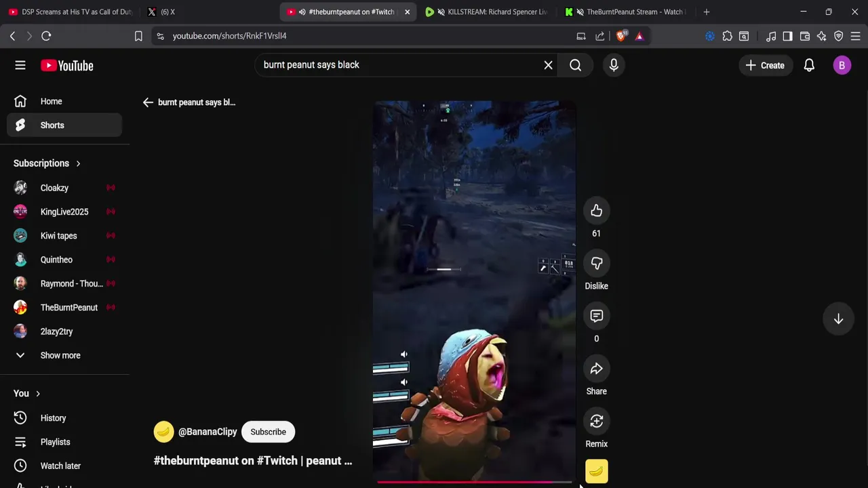Screen dimensions: 868x488
Task: Open Watch later in the sidebar
Action: point(64,466)
